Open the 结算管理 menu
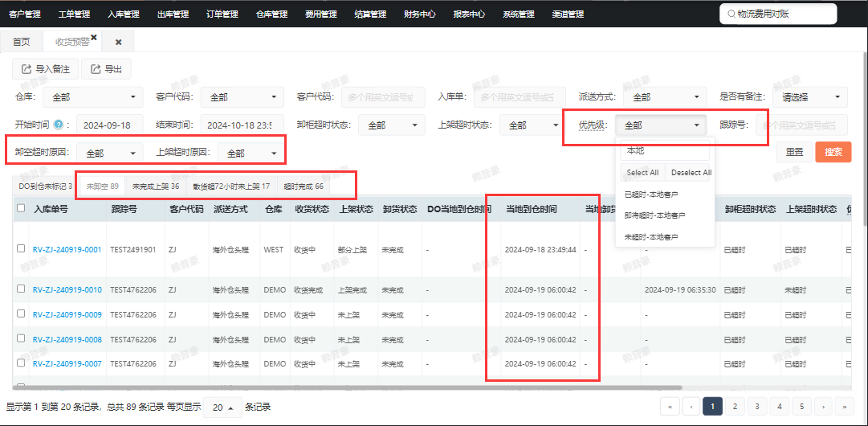 370,14
